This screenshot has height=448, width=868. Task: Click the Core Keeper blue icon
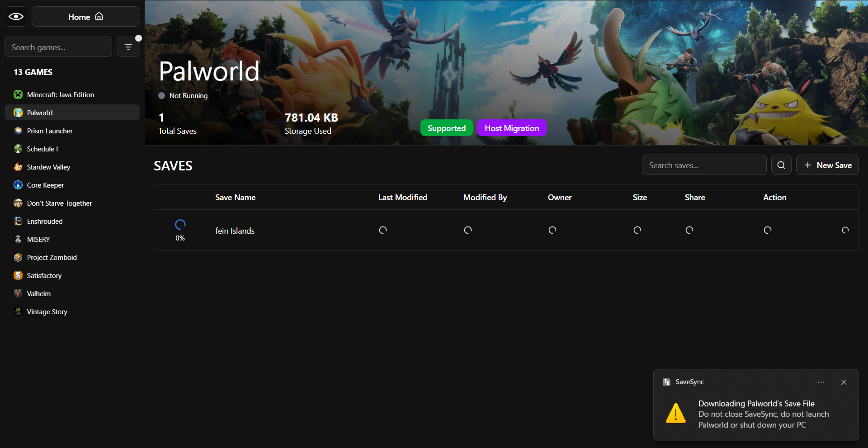click(18, 185)
